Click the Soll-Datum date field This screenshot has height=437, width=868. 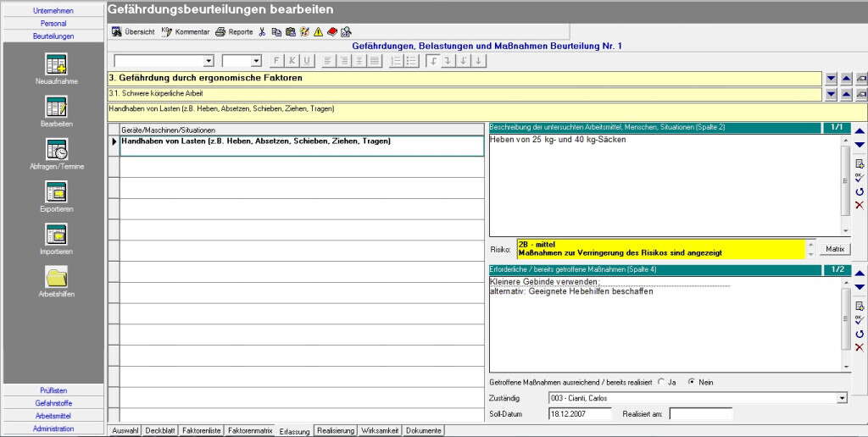[579, 414]
